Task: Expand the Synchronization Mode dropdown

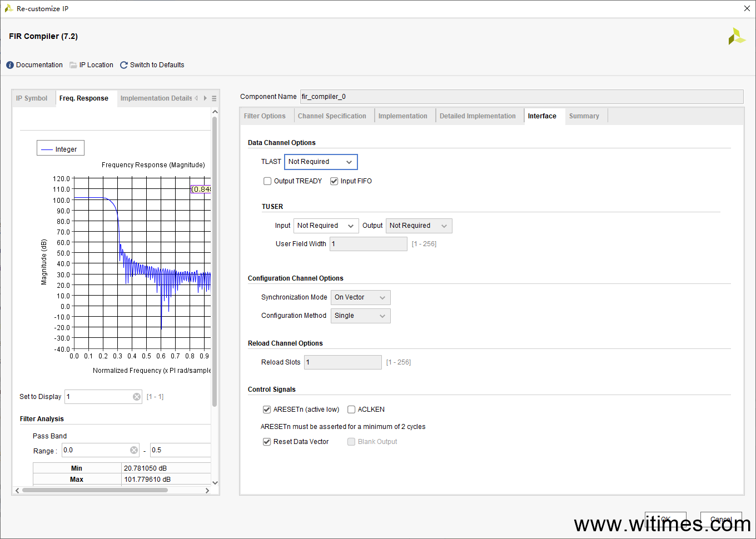Action: pos(360,297)
